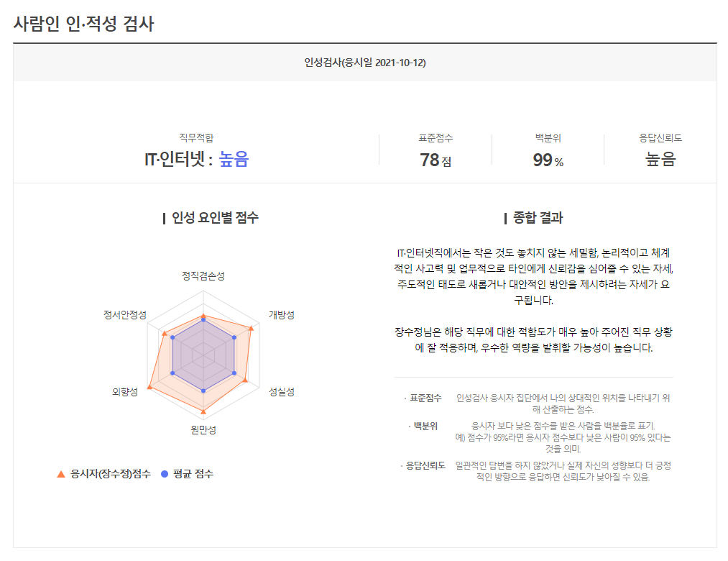Click the orange triangle data point at 정서안정성
Viewport: 728px width, 561px height.
point(164,333)
